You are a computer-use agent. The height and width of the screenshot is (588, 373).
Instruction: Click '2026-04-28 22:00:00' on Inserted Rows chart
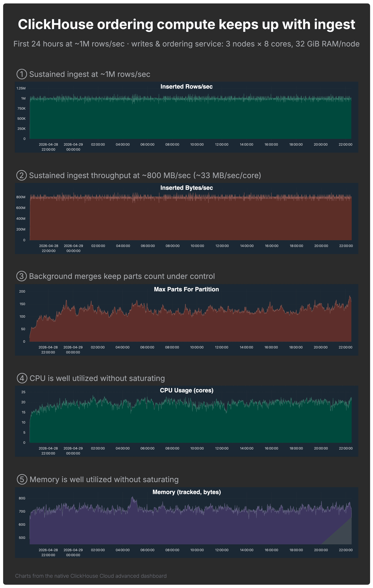[x=48, y=147]
